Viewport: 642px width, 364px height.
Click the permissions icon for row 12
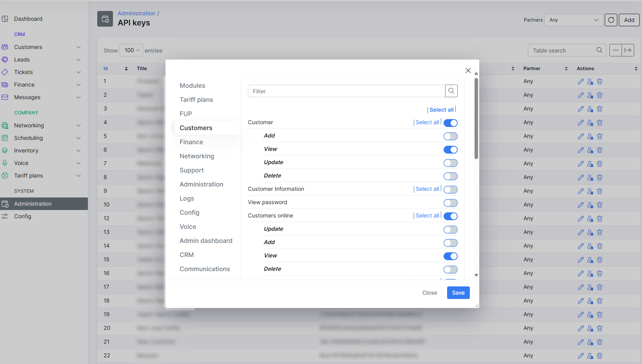coord(590,219)
